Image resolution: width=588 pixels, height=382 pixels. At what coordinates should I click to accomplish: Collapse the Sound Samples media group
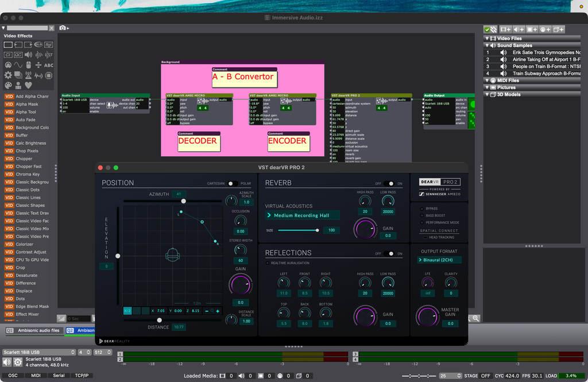click(487, 45)
